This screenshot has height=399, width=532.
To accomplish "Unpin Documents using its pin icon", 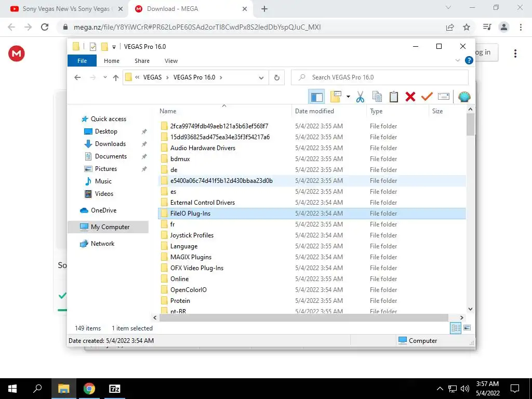I will point(144,156).
